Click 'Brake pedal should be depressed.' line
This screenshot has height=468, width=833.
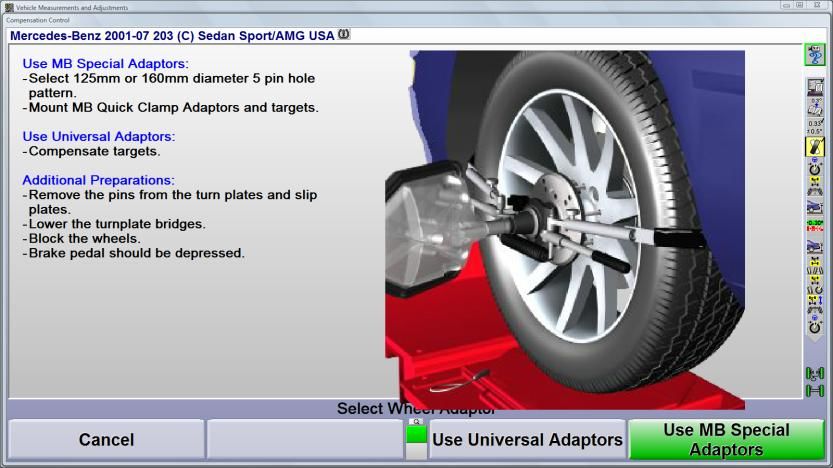click(133, 253)
